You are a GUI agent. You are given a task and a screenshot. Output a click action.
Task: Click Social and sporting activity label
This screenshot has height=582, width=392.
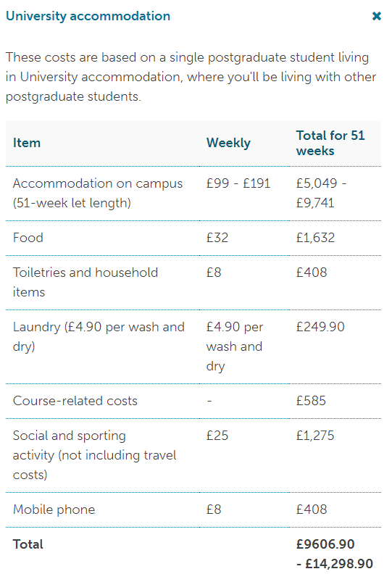(94, 455)
